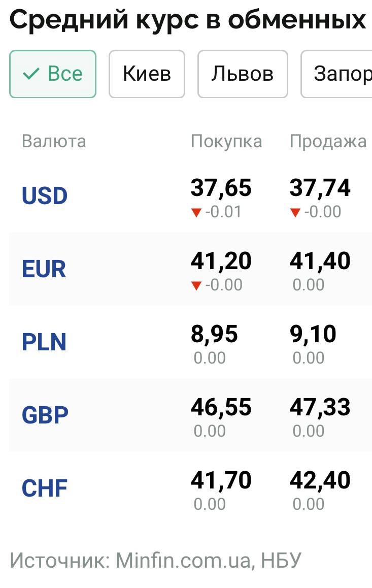
Task: Click the Продажа column header
Action: (328, 142)
